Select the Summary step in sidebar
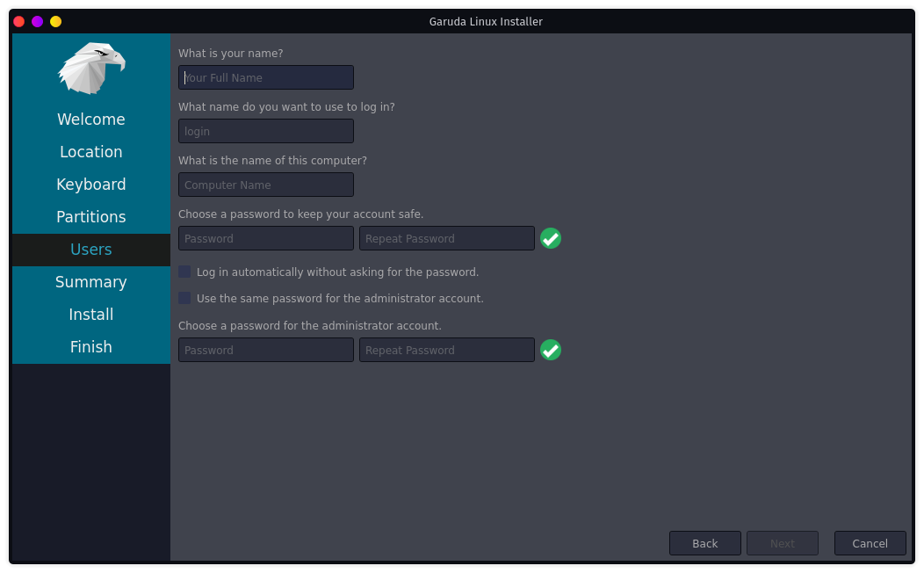The height and width of the screenshot is (573, 924). 91,282
